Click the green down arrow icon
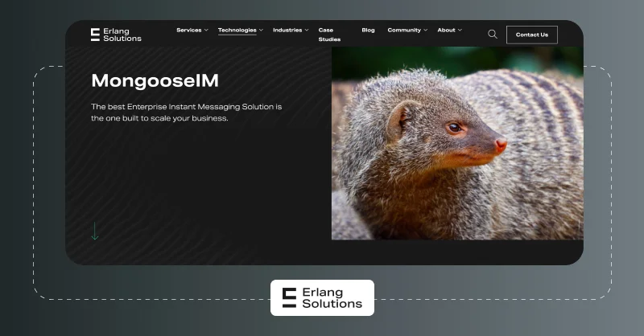 [x=95, y=231]
